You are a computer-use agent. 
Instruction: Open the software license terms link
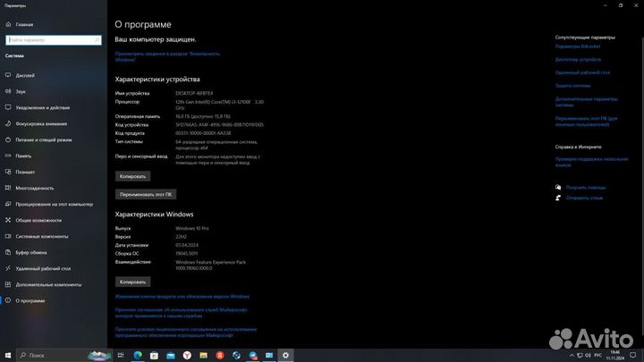[x=186, y=332]
